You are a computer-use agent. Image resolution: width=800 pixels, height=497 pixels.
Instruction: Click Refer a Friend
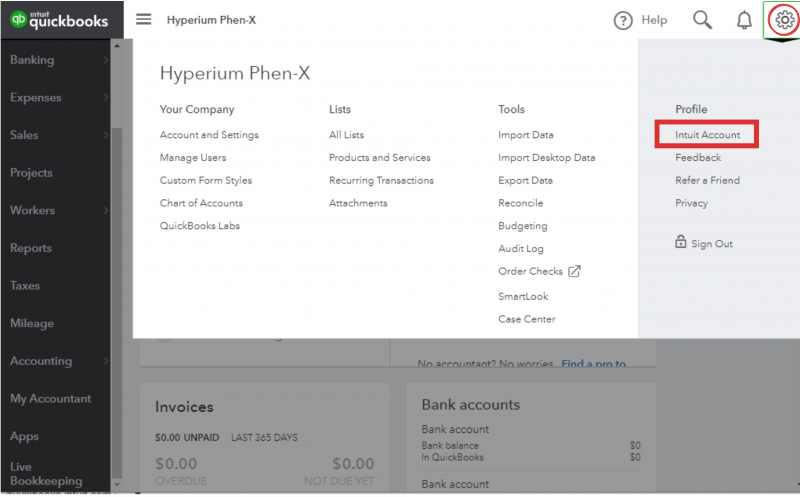pyautogui.click(x=707, y=180)
